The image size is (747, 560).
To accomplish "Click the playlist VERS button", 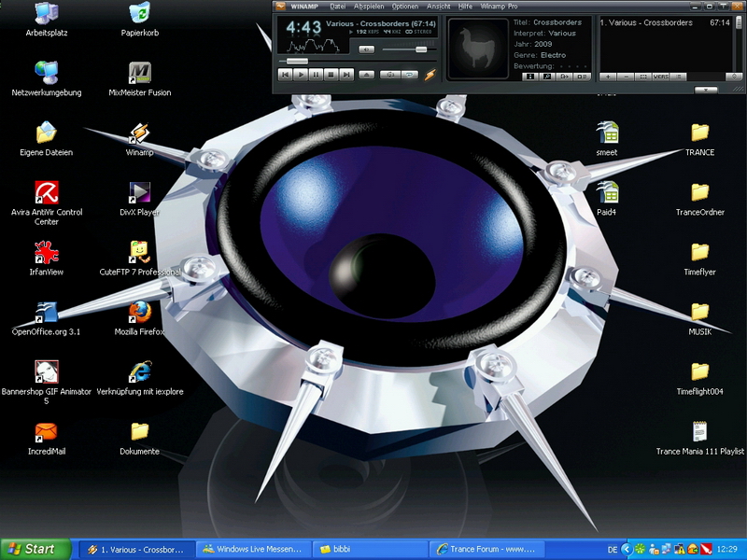I will click(x=661, y=77).
